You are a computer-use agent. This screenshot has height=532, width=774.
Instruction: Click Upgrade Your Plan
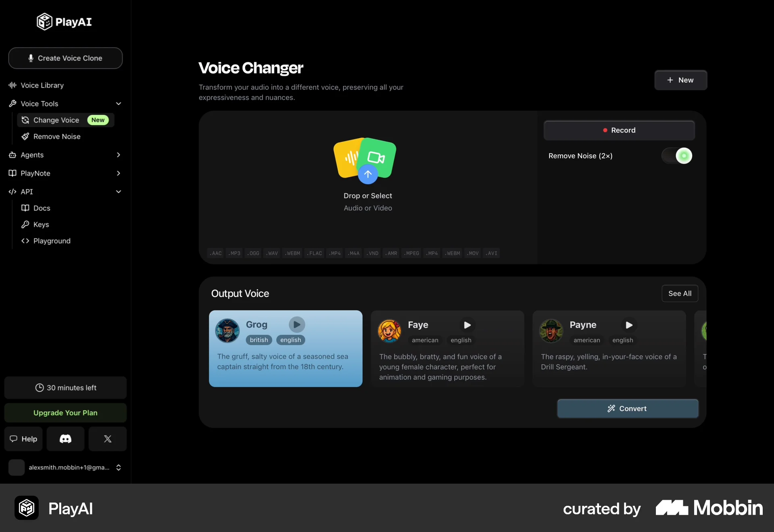65,413
